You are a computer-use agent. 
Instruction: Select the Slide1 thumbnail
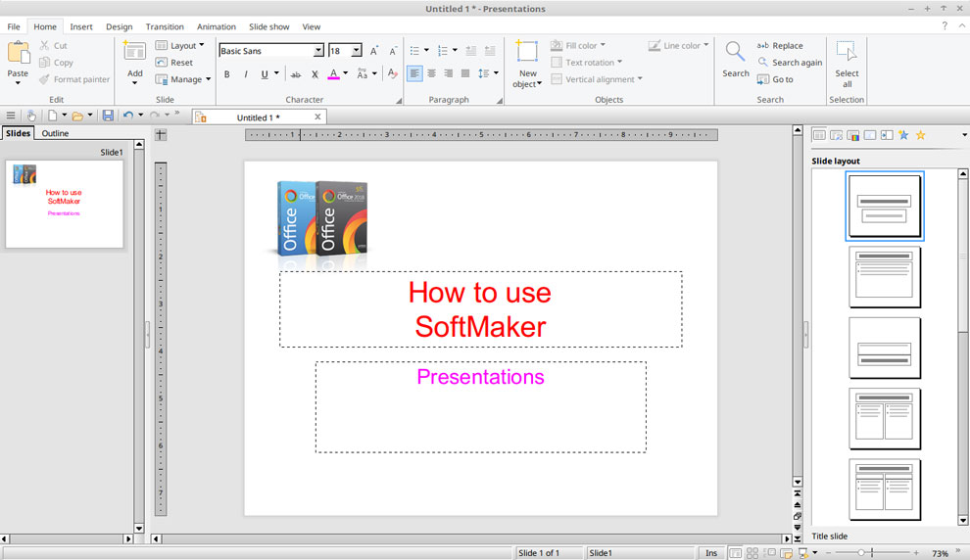(x=65, y=205)
